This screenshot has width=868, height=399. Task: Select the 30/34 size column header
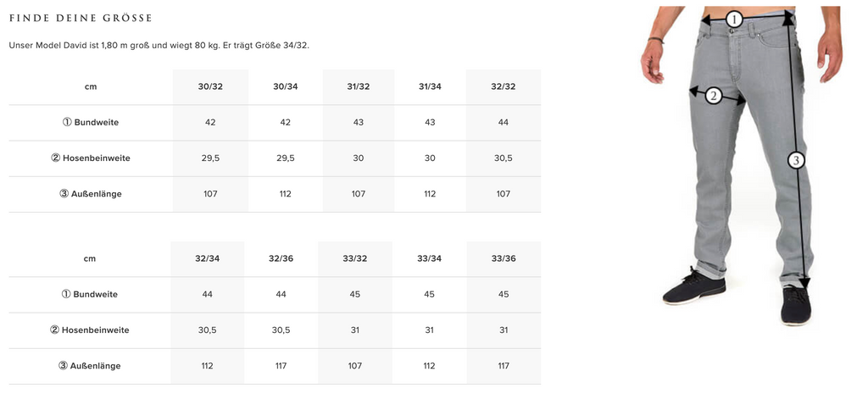pos(285,87)
